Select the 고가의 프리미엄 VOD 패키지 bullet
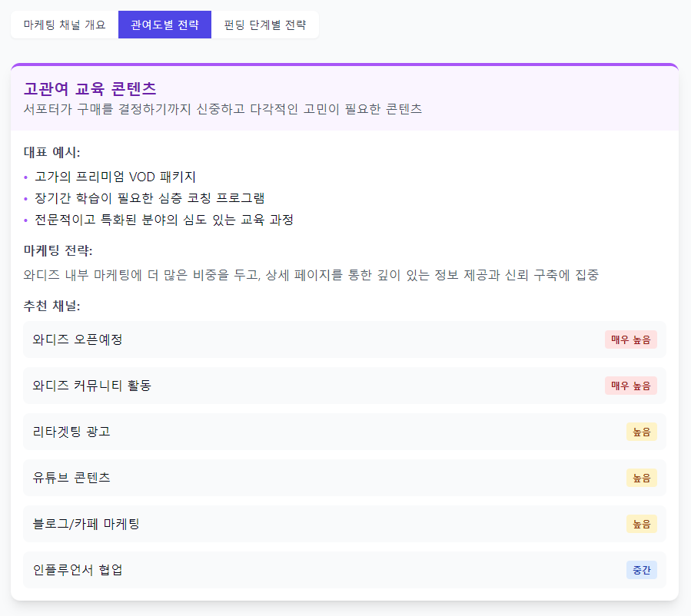Screen dimensions: 691x616 [115, 177]
